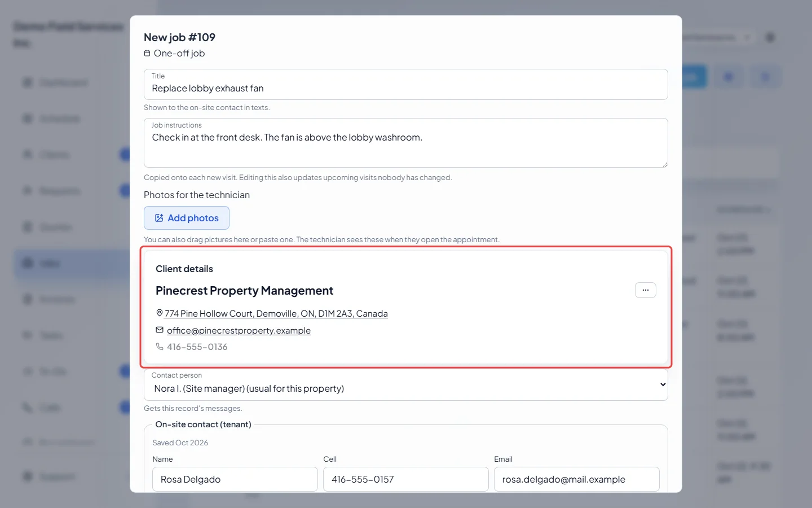
Task: Open the client details more options menu
Action: [646, 290]
